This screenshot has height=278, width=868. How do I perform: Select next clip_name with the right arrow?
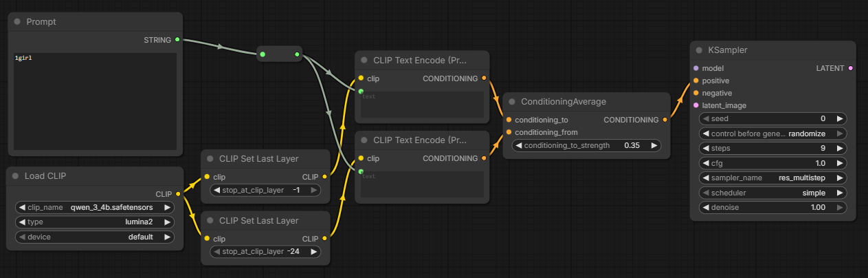pyautogui.click(x=166, y=207)
